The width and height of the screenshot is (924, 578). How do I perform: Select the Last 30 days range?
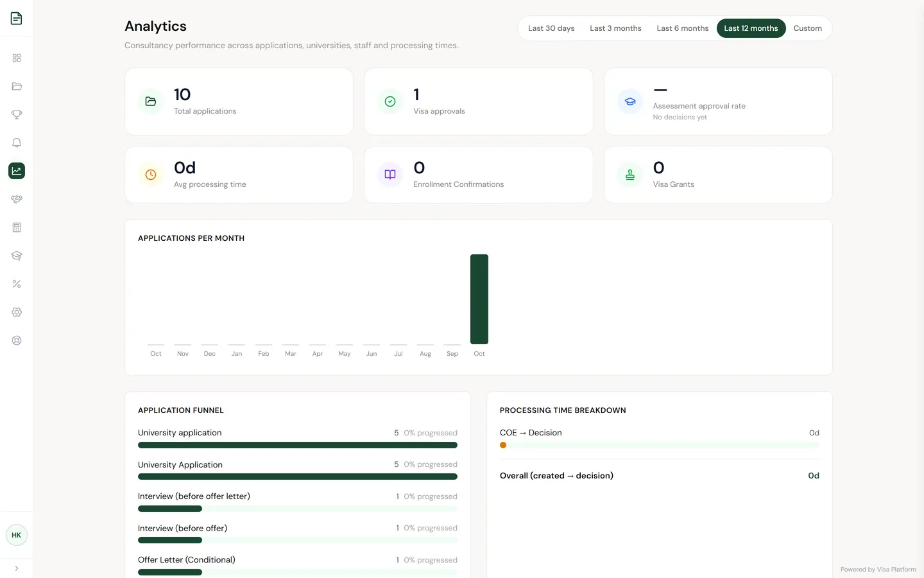pyautogui.click(x=551, y=28)
